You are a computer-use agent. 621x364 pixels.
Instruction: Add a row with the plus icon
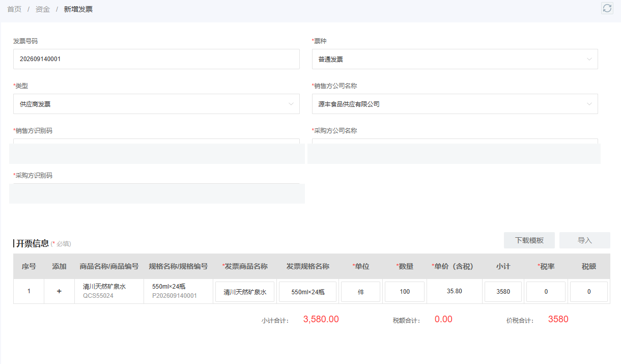(x=59, y=291)
